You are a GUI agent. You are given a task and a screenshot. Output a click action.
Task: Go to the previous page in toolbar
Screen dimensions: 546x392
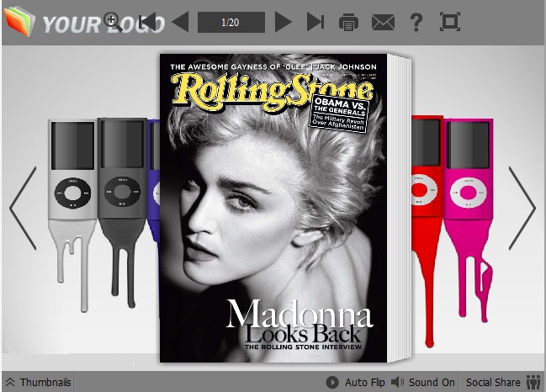click(180, 22)
